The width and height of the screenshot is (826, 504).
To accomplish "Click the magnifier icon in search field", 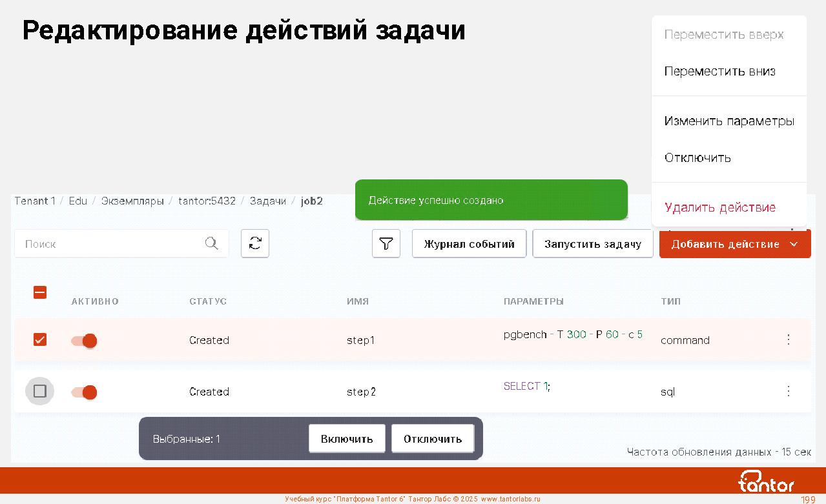I will click(x=211, y=243).
